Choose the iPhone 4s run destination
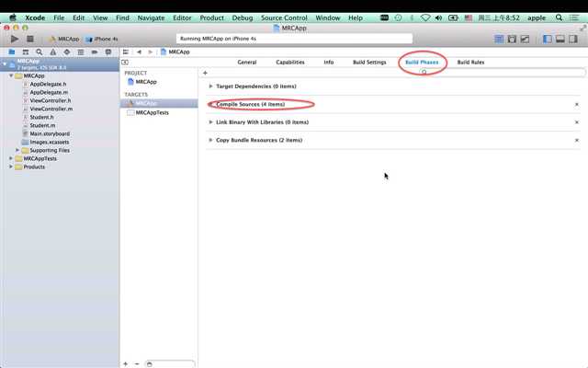This screenshot has width=588, height=368. click(x=101, y=39)
